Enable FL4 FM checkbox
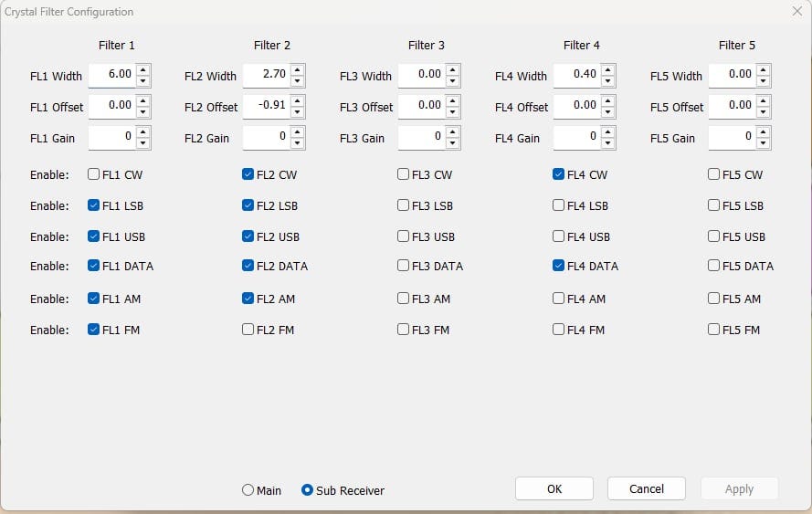Viewport: 812px width, 514px height. [558, 330]
